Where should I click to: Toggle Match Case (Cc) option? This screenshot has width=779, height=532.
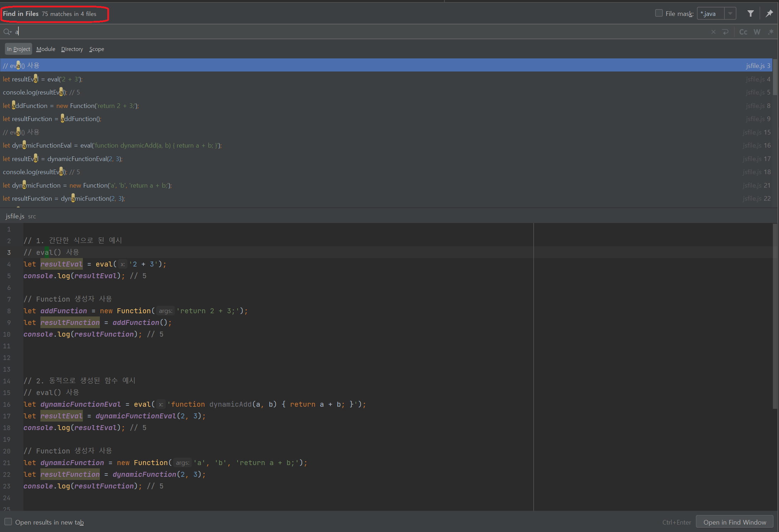[743, 32]
